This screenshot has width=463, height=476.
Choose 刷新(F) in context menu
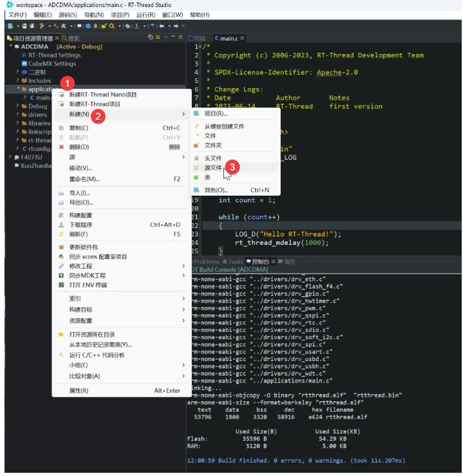pos(121,234)
